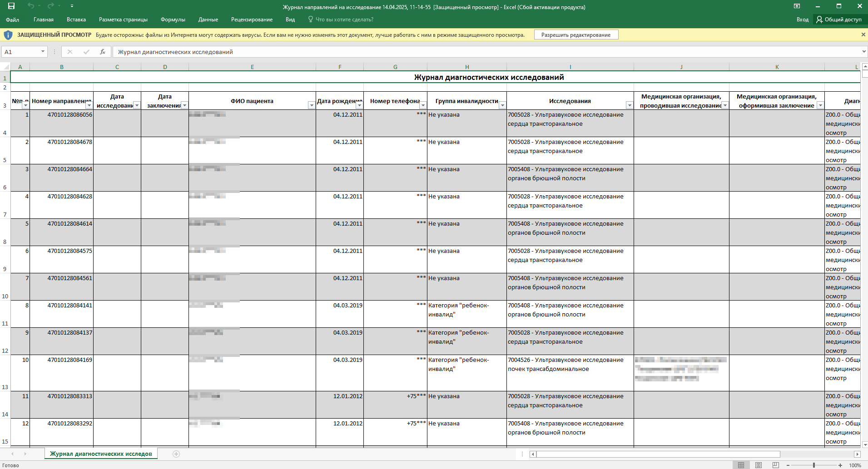Viewport: 868px width, 469px height.
Task: Click vertical scrollbar up arrow
Action: pyautogui.click(x=865, y=67)
